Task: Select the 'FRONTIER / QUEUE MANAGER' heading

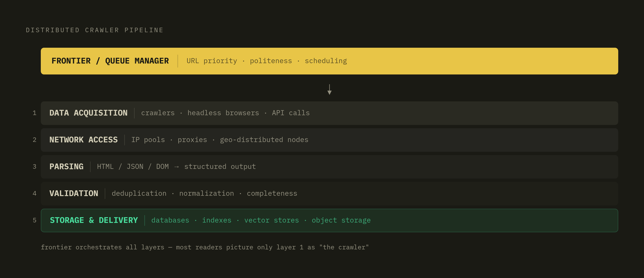Action: pyautogui.click(x=110, y=61)
